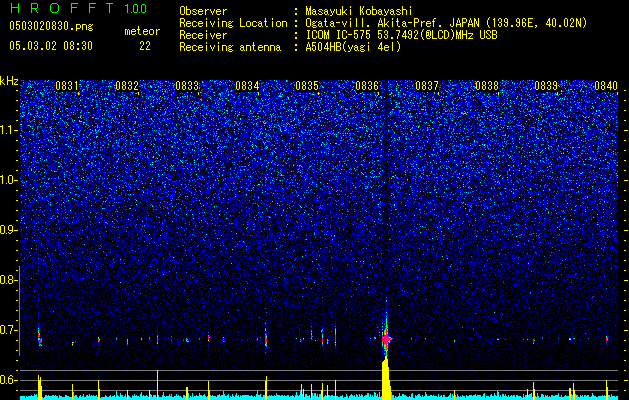Click the meteor count label
Viewport: 629px width, 400px height.
point(142,31)
